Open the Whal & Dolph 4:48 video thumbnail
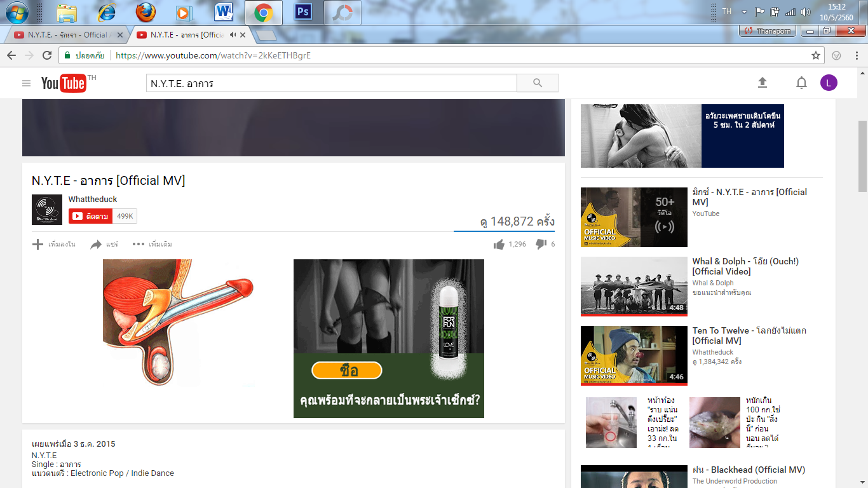Screen dimensions: 868x488 634,286
